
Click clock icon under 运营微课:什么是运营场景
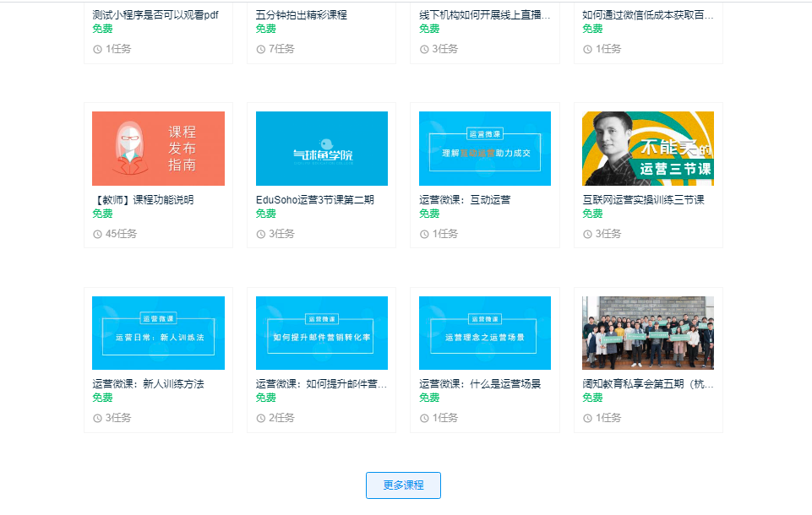[x=424, y=418]
